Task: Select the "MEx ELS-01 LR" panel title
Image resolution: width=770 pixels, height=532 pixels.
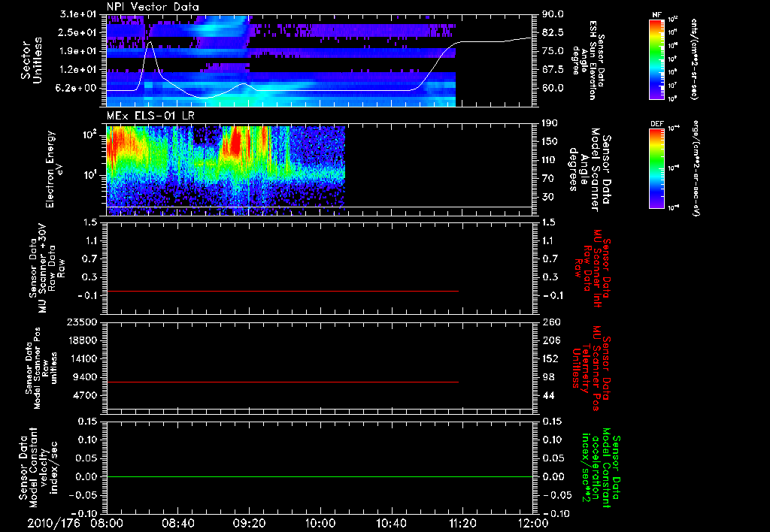Action: pos(150,116)
